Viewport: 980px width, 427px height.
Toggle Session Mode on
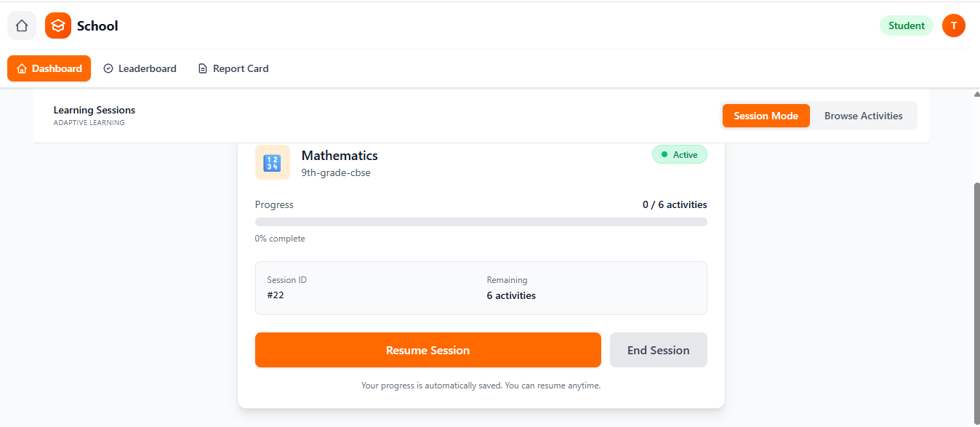click(766, 115)
